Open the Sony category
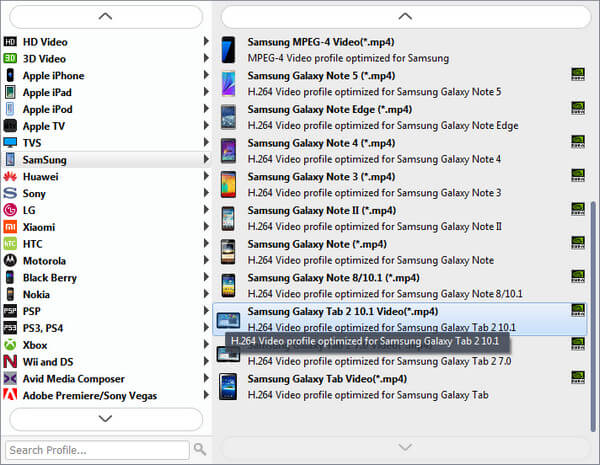600x465 pixels. (106, 193)
